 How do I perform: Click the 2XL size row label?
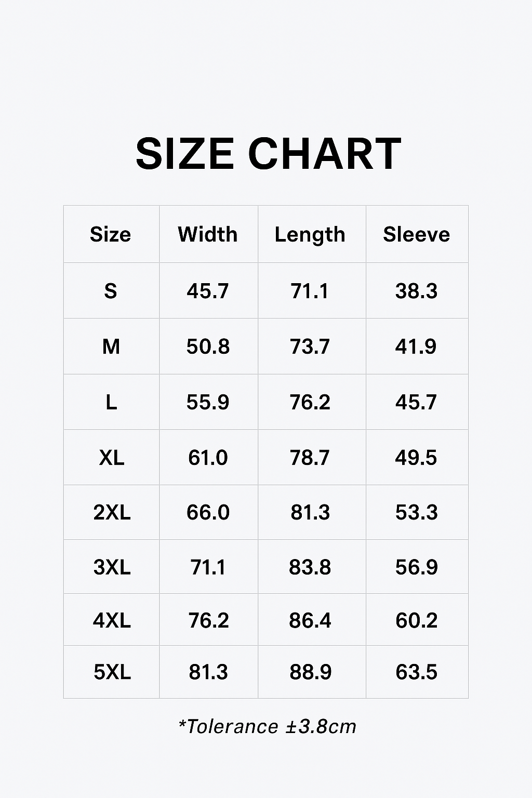click(112, 512)
